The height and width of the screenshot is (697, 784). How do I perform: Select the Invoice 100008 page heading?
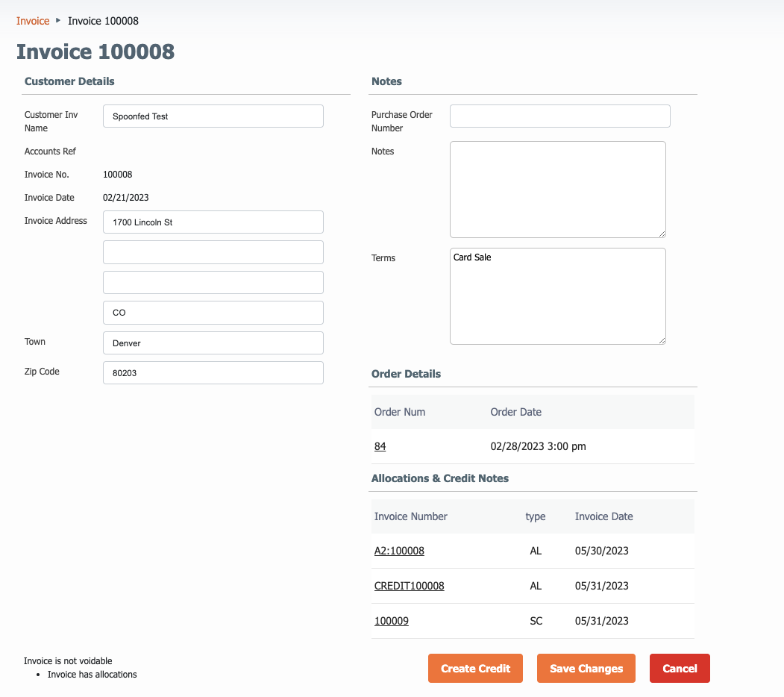click(x=95, y=51)
